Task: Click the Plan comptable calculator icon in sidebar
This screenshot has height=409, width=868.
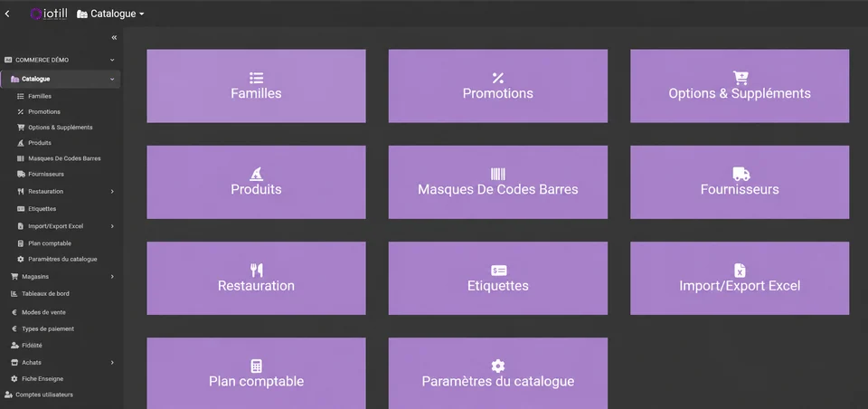Action: [x=21, y=243]
